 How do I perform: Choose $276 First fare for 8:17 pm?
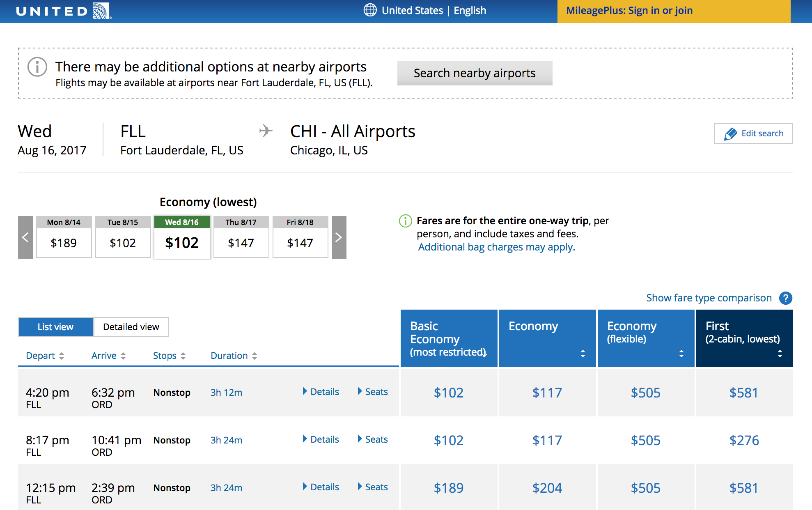(x=744, y=440)
